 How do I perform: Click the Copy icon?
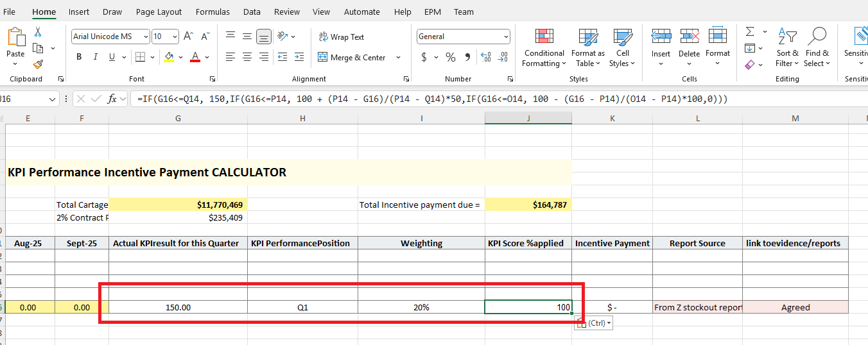(38, 48)
